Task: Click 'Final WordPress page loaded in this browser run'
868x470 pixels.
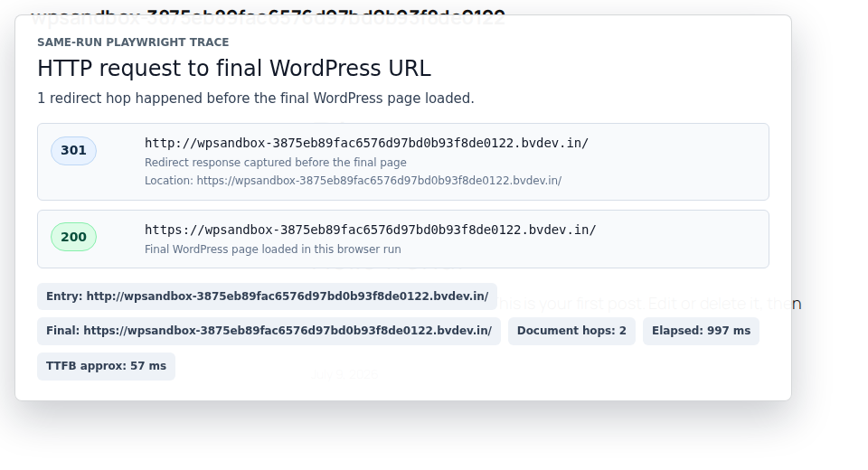Action: [273, 249]
